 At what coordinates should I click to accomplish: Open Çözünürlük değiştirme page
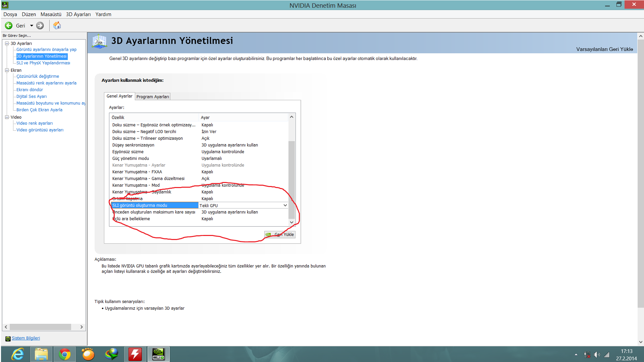[x=38, y=76]
